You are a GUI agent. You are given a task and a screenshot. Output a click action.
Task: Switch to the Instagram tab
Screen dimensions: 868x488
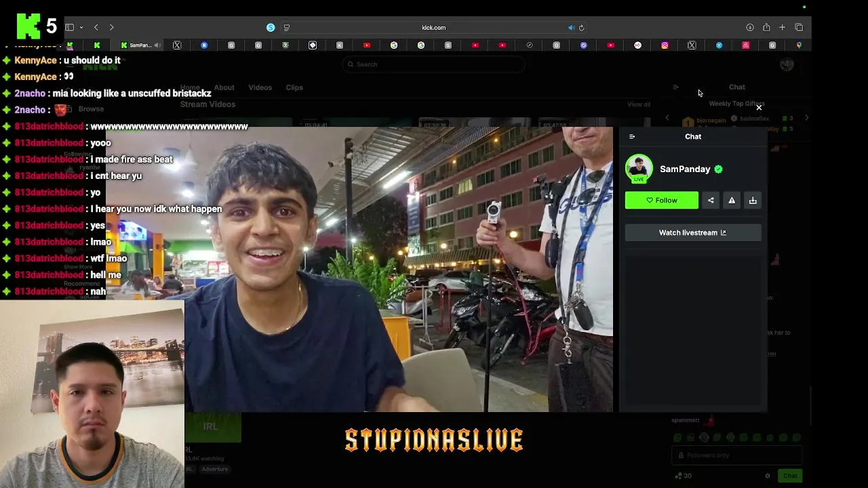click(665, 45)
